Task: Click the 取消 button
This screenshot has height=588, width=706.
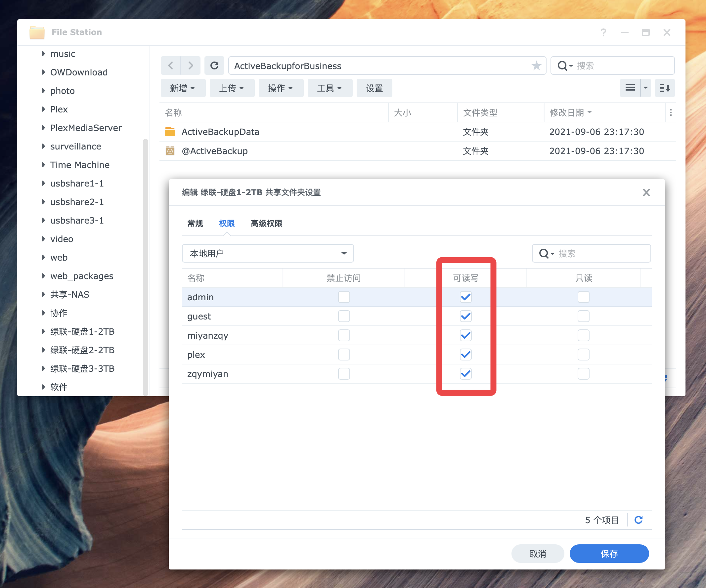Action: (537, 553)
